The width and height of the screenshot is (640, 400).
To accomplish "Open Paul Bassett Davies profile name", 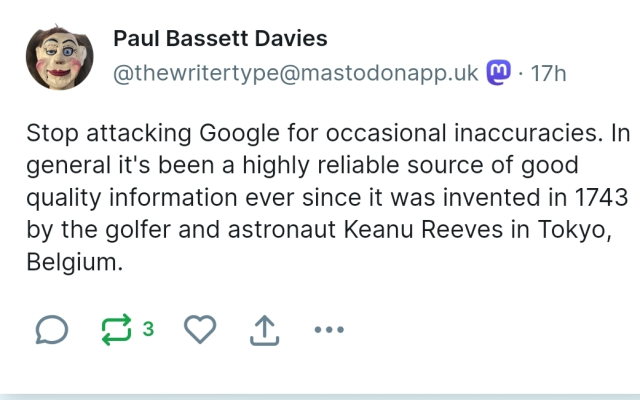I will click(220, 38).
